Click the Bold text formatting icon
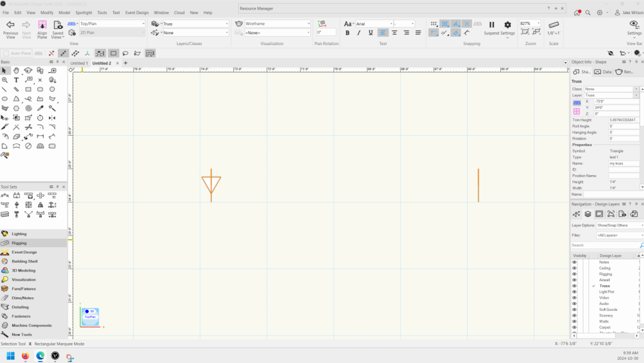The width and height of the screenshot is (644, 363). tap(348, 33)
